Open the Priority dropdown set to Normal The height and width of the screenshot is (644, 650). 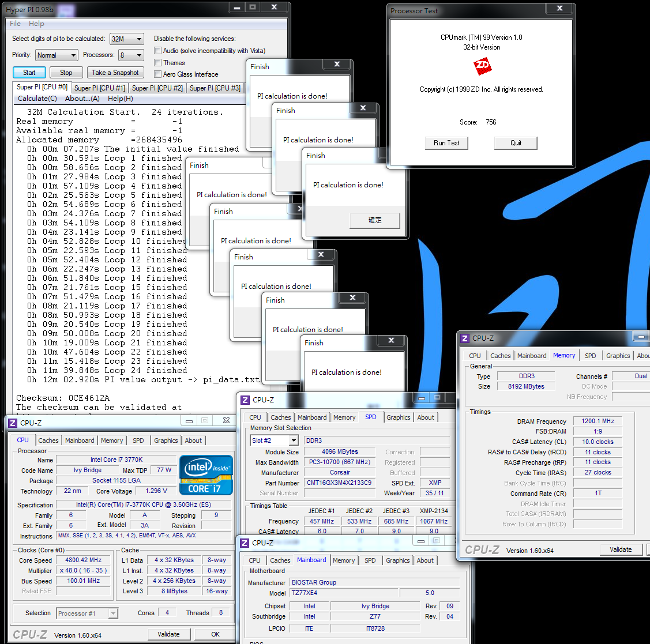pos(57,55)
